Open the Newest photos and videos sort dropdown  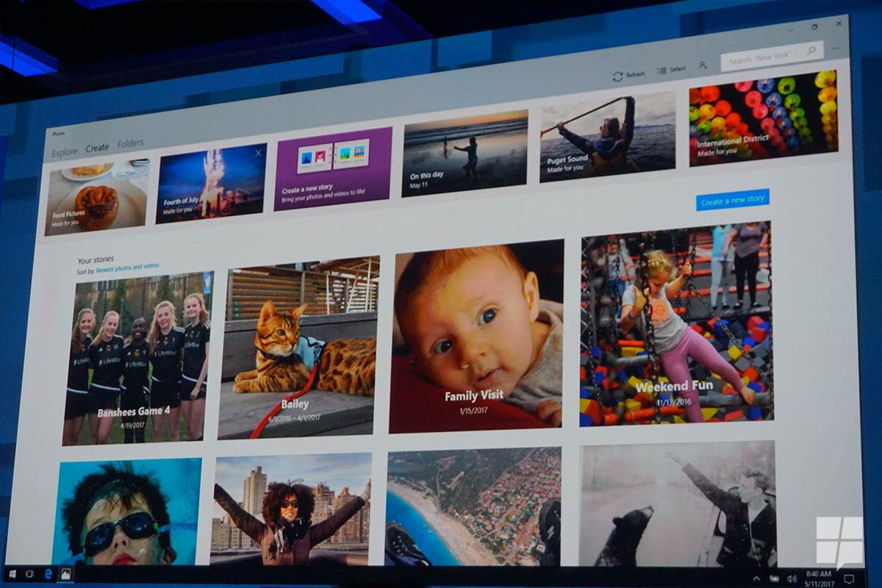127,268
